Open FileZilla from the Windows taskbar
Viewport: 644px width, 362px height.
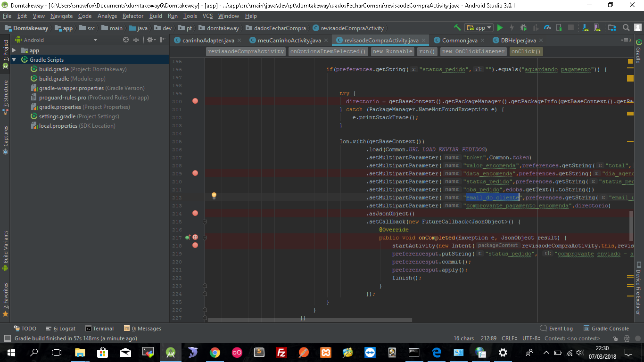281,352
